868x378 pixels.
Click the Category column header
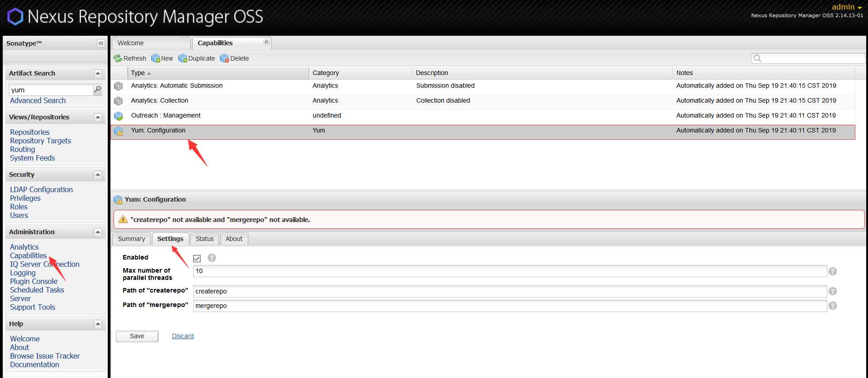tap(361, 73)
